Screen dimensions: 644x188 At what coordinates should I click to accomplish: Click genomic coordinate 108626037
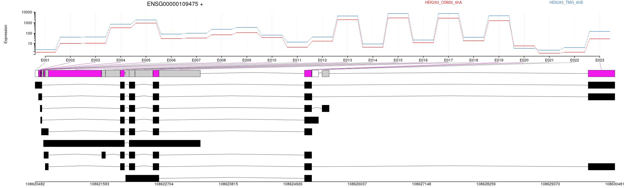click(357, 184)
